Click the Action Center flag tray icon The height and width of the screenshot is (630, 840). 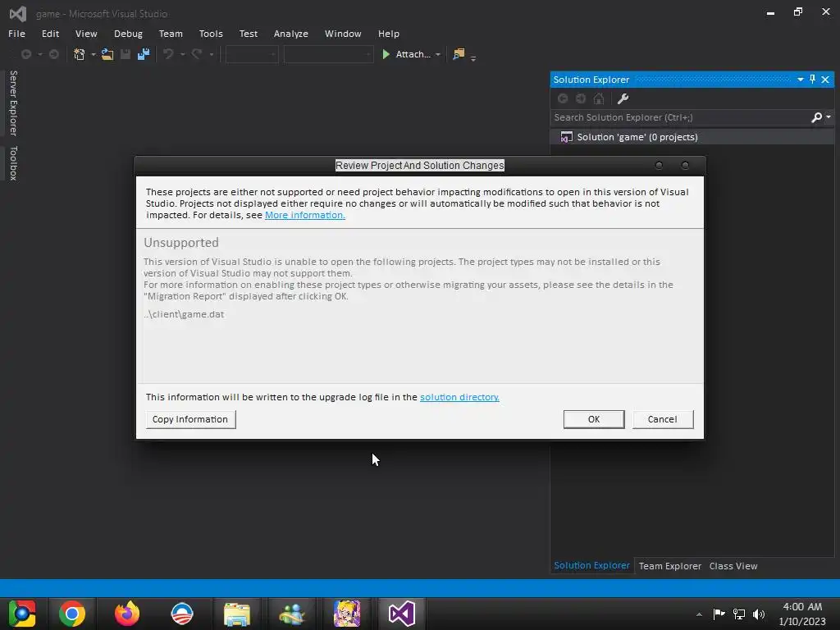(x=719, y=614)
